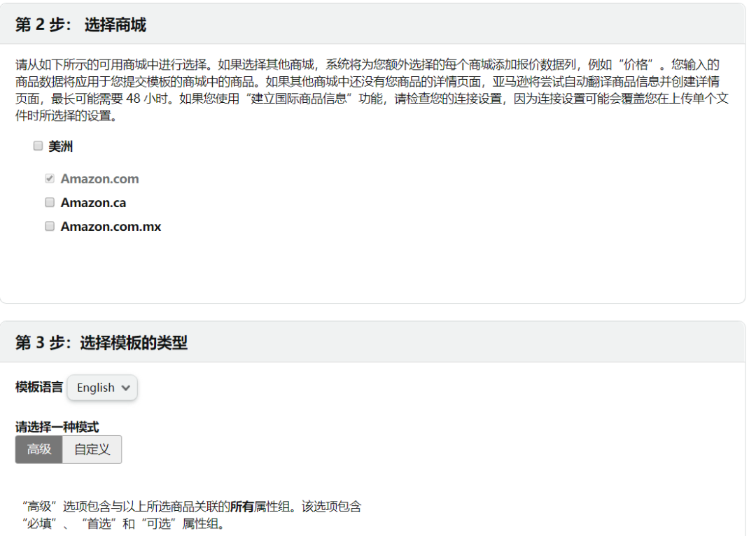Click the Amazon.com marketplace label
Screen dimensions: 756x536
tap(99, 178)
